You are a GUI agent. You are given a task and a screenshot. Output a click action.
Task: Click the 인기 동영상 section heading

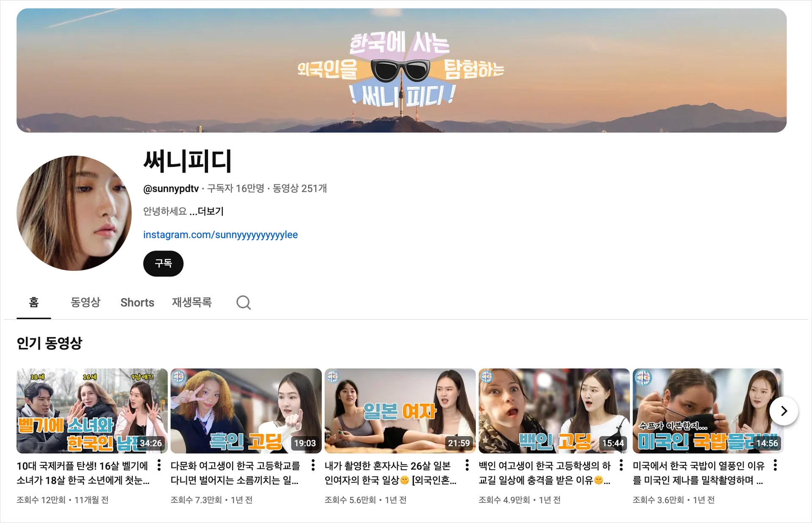coord(49,343)
